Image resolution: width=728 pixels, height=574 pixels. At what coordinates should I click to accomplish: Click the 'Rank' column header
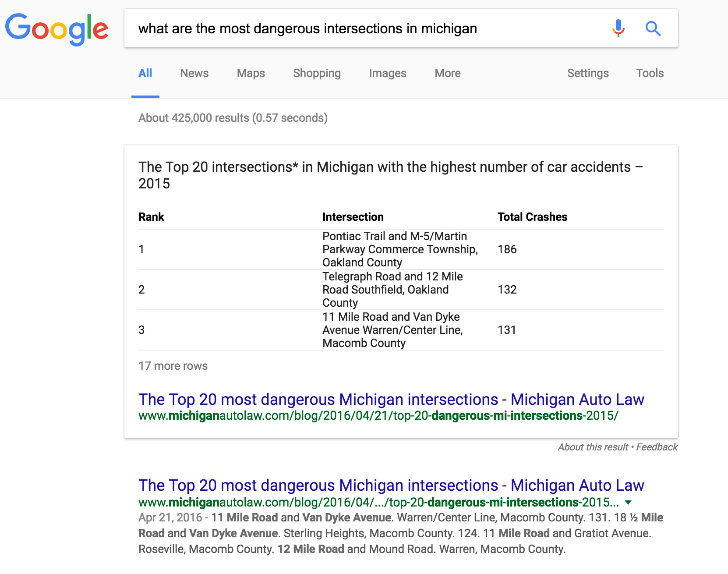coord(151,217)
